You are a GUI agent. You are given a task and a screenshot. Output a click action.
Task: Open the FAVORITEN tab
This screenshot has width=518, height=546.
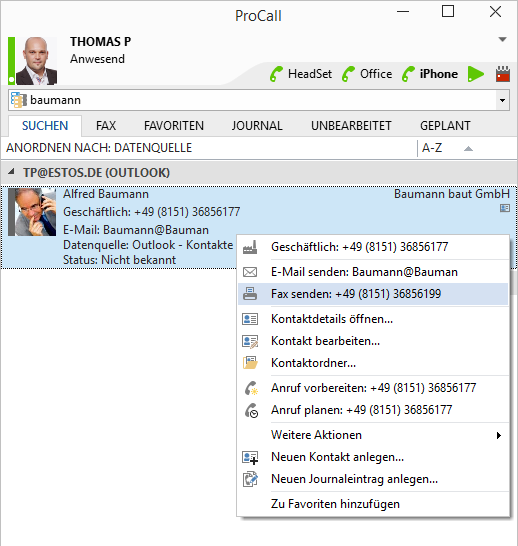click(174, 126)
